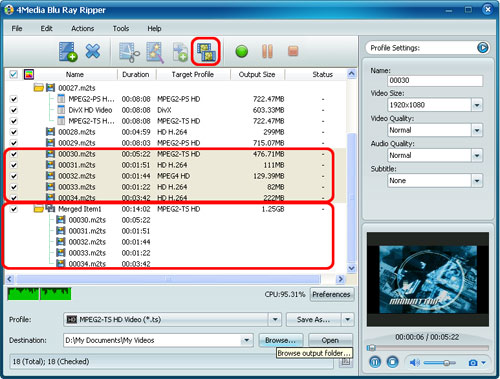
Task: Open the Audio Quality dropdown
Action: [477, 155]
